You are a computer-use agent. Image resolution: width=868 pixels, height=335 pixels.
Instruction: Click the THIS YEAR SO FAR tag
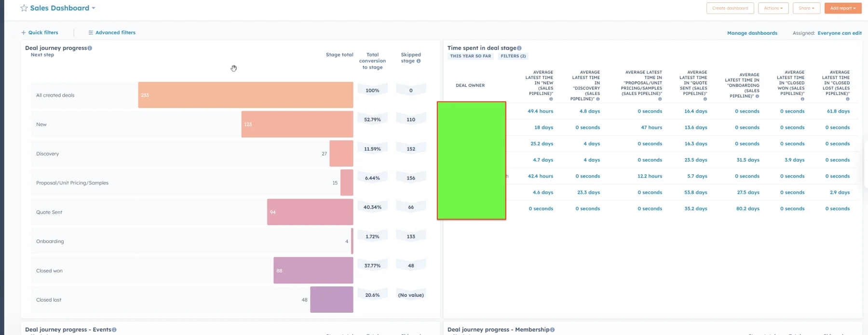pos(471,56)
